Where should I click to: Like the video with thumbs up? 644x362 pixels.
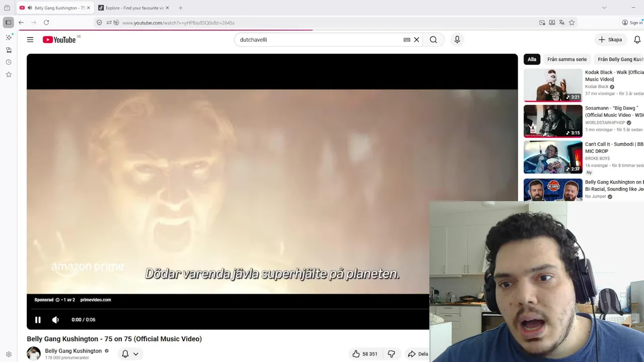pyautogui.click(x=365, y=354)
